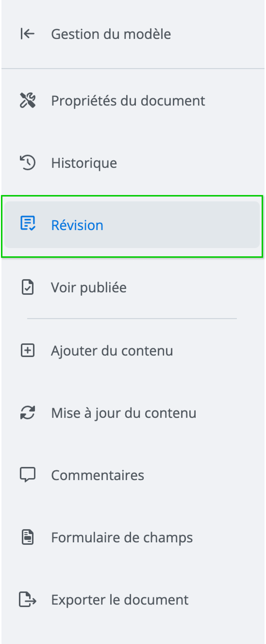Click the back arrow collapse icon

point(27,34)
